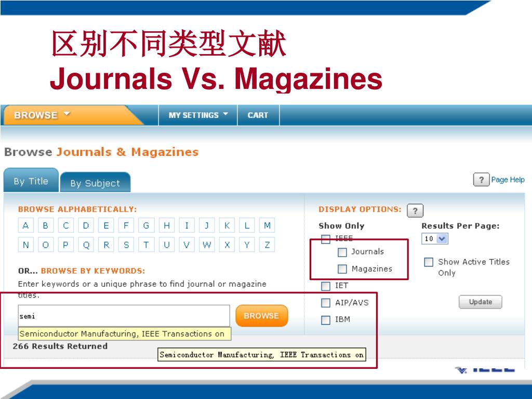Click the Update button
This screenshot has width=532, height=399.
481,302
